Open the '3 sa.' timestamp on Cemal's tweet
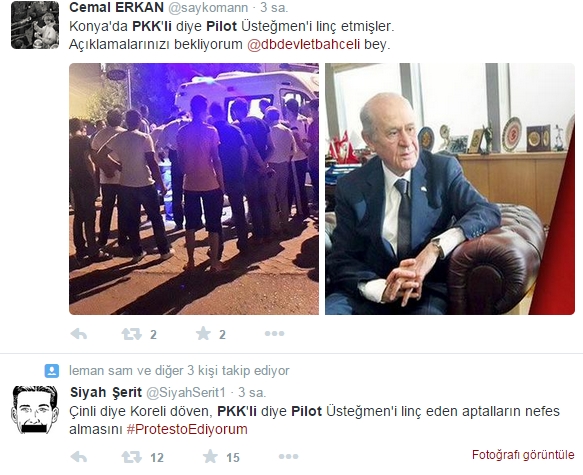 tap(274, 7)
